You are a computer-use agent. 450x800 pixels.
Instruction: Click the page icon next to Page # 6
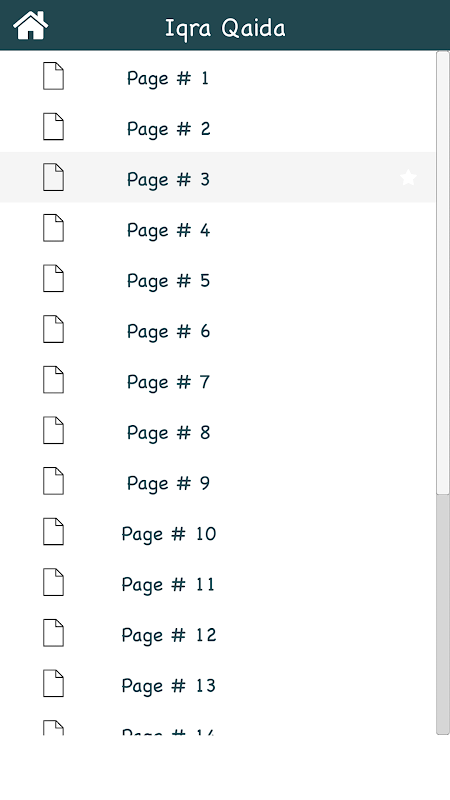(54, 329)
